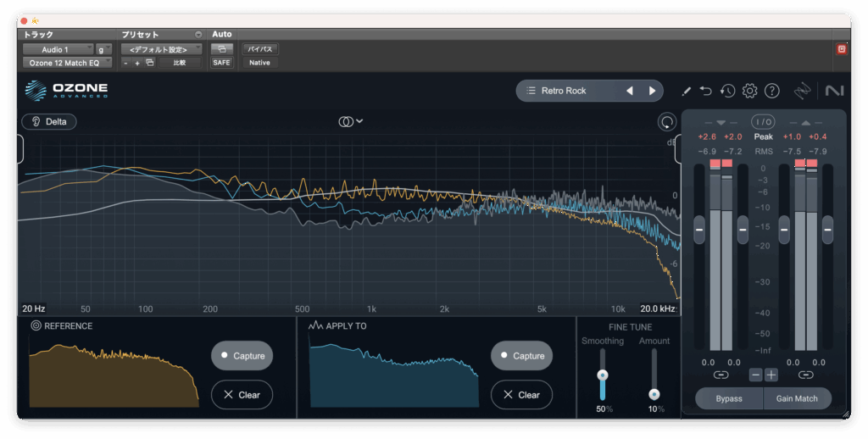The height and width of the screenshot is (439, 868).
Task: Click the pencil edit icon
Action: click(x=686, y=91)
